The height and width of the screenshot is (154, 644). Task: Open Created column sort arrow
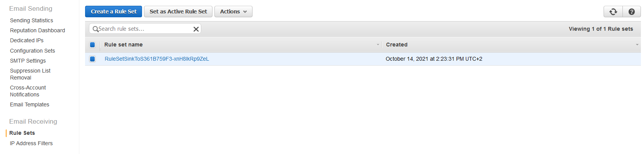pyautogui.click(x=637, y=45)
